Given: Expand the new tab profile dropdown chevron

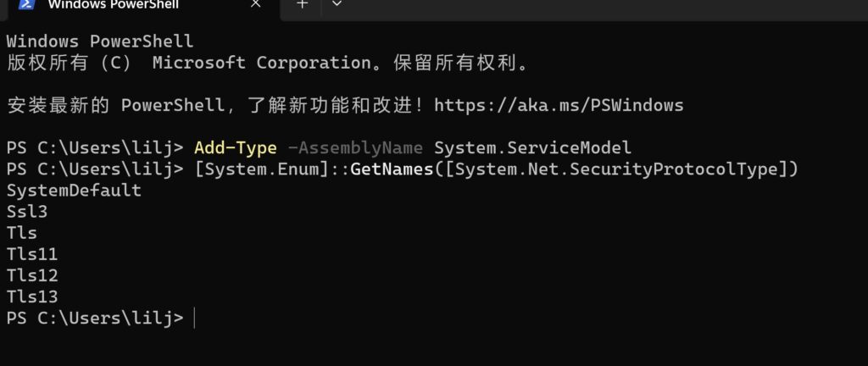Looking at the screenshot, I should click(x=337, y=4).
